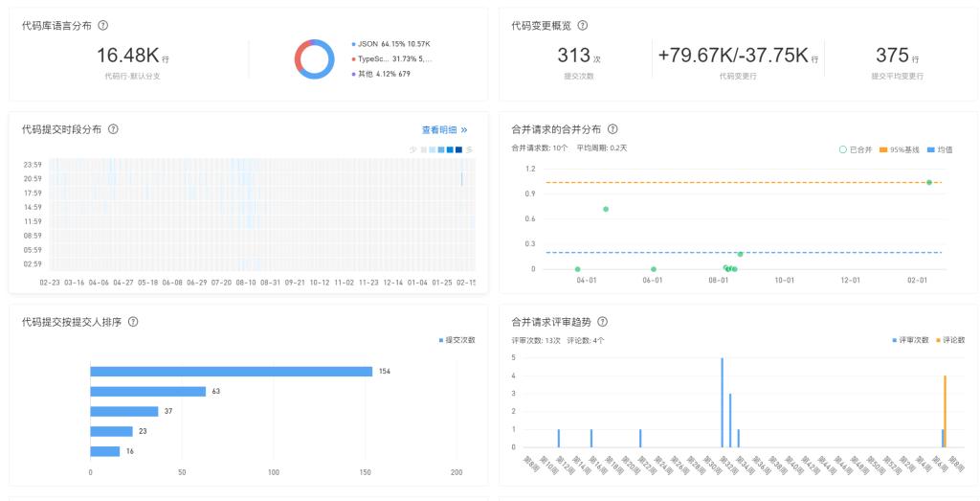This screenshot has height=501, width=980.
Task: Open 查看明细 details link
Action: tap(444, 130)
